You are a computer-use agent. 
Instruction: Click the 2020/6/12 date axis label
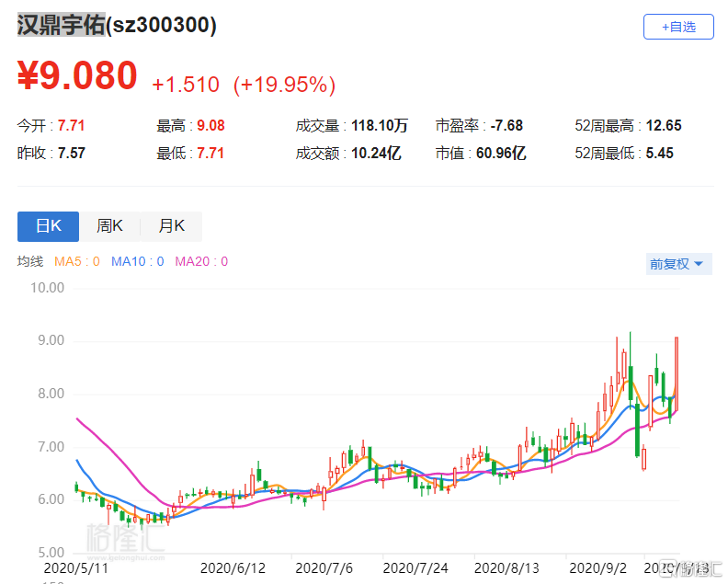coord(233,568)
